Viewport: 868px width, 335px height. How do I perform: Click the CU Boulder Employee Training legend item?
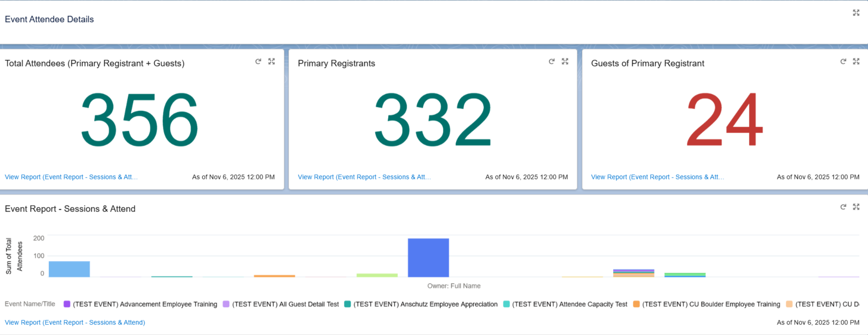(710, 304)
